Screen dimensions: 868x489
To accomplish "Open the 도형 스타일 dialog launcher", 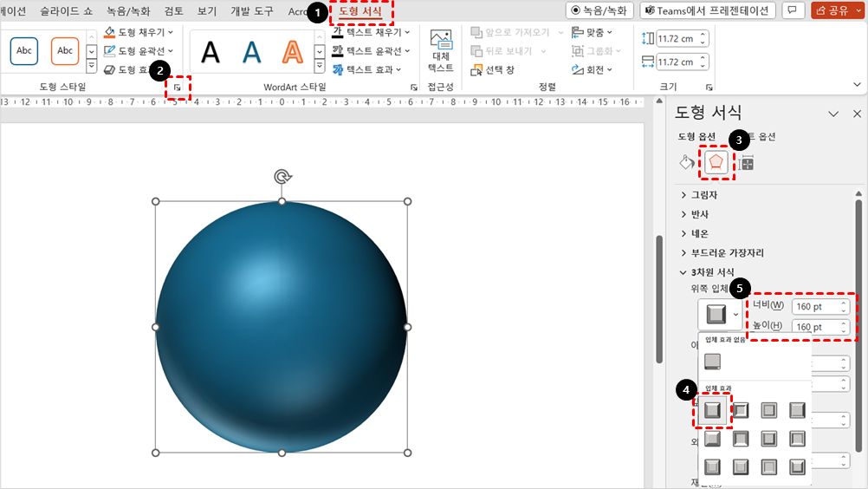I will [178, 88].
